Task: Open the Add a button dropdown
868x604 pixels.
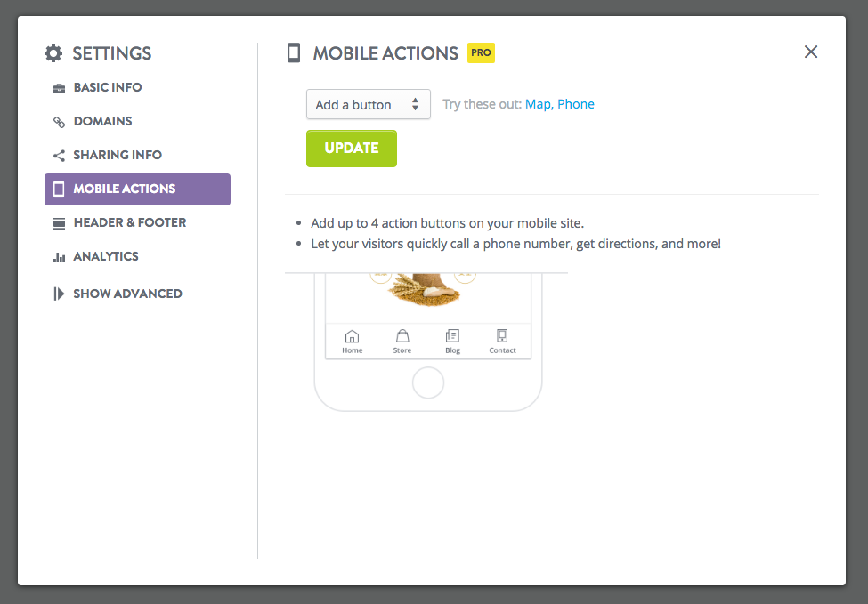Action: click(369, 104)
